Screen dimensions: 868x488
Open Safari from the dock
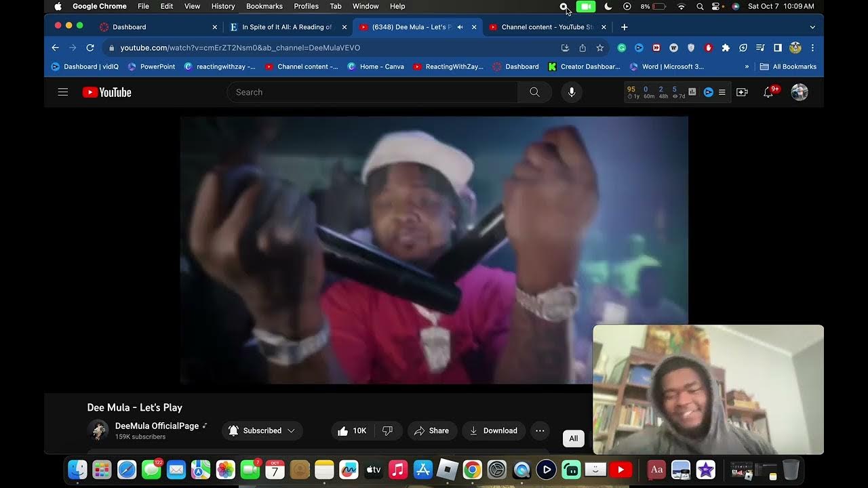point(127,469)
